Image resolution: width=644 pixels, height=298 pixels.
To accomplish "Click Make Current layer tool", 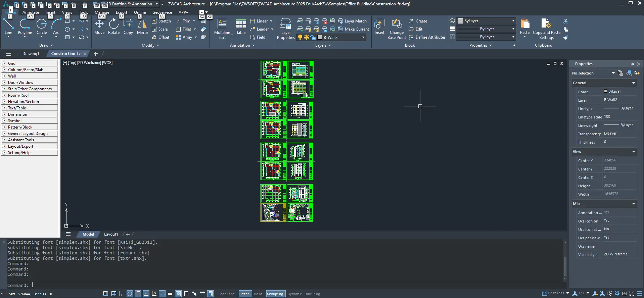I will click(x=353, y=29).
